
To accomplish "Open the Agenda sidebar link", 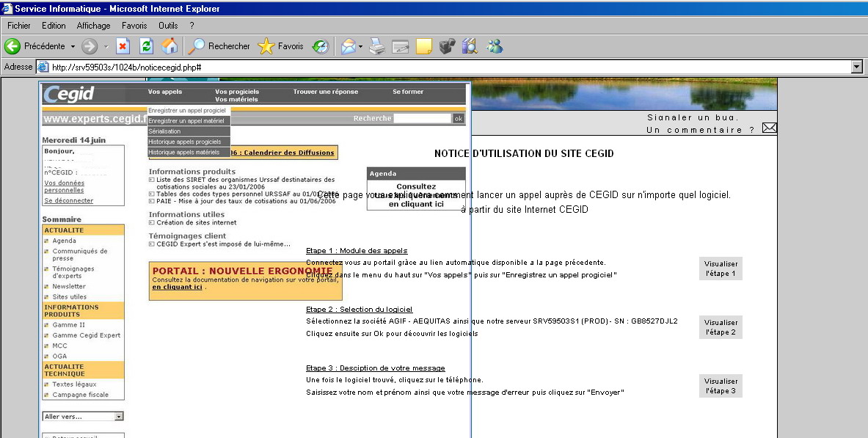I will (65, 241).
